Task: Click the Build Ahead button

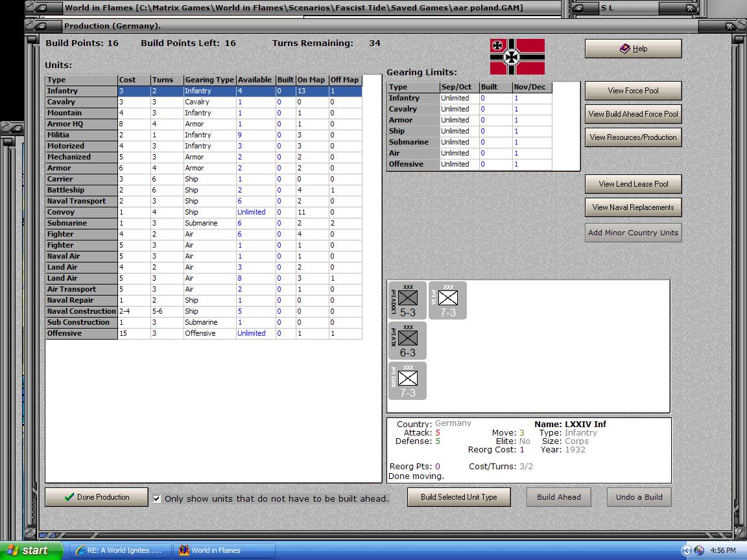Action: [x=559, y=496]
